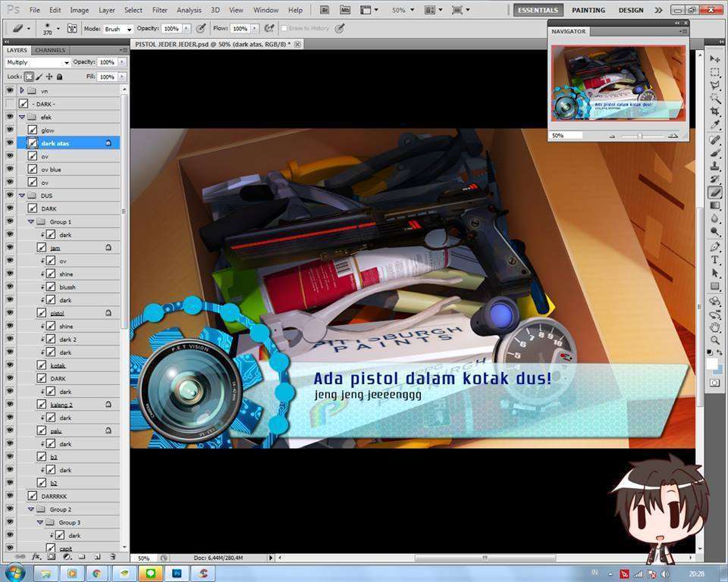Show the hidden - DARK - layer
The width and height of the screenshot is (728, 582).
pyautogui.click(x=10, y=104)
